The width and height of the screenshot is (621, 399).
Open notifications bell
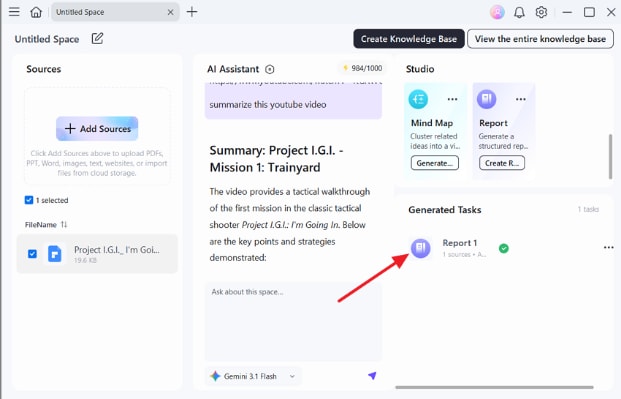pyautogui.click(x=519, y=12)
